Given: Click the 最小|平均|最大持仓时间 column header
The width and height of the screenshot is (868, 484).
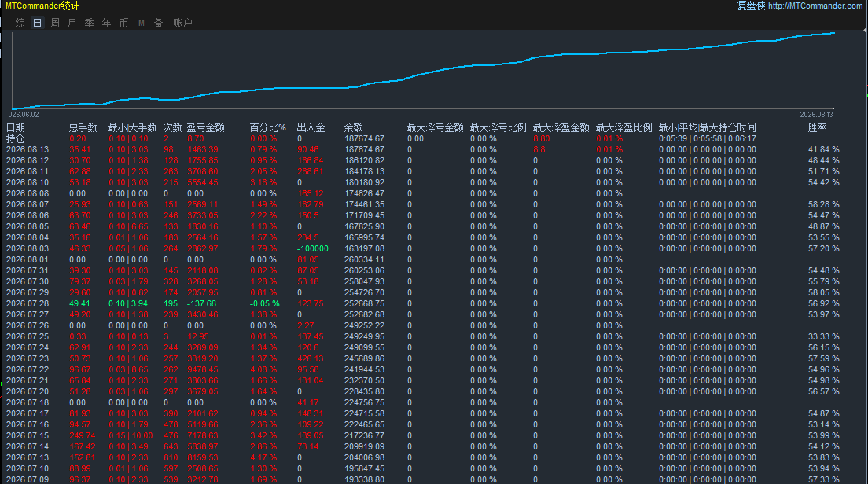Looking at the screenshot, I should [708, 127].
